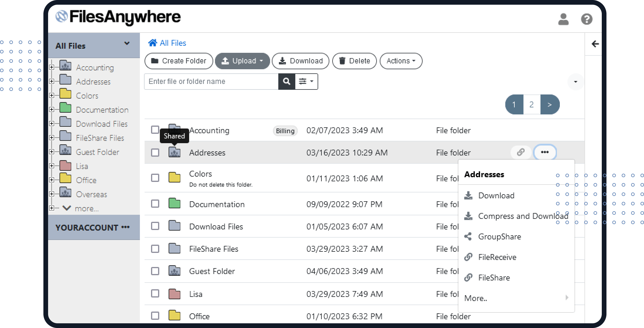Click the home icon in breadcrumb

152,43
